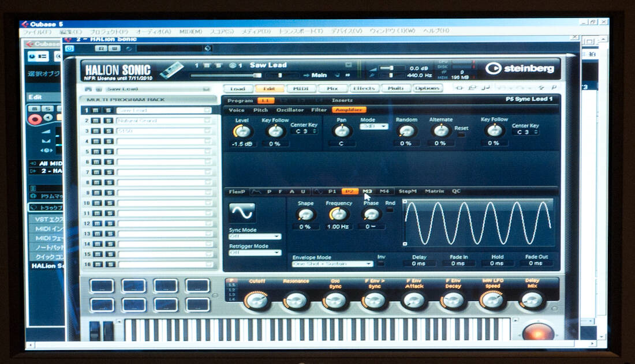Open the pan Mode dropdown
The height and width of the screenshot is (364, 635).
point(374,126)
